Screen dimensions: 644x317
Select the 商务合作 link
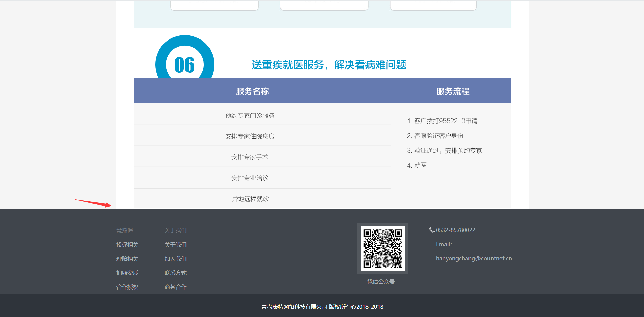click(176, 287)
